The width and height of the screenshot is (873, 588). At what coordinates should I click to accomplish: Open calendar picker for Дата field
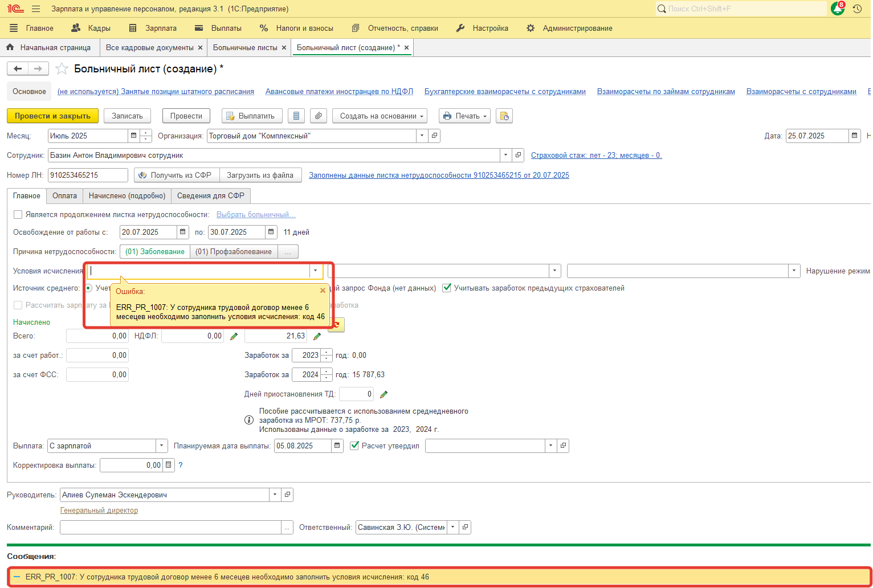pos(854,136)
